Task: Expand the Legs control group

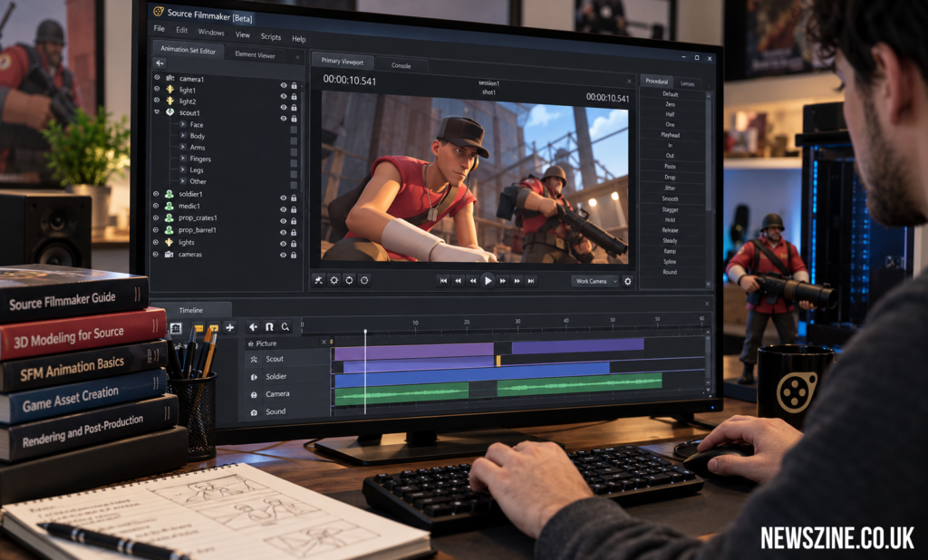Action: tap(183, 169)
